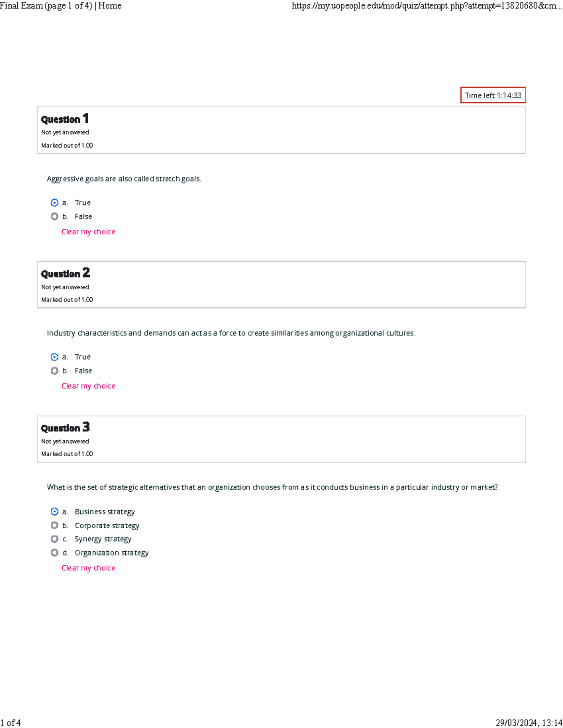This screenshot has height=728, width=563.
Task: Select Corporate strategy in Question 3
Action: point(54,525)
